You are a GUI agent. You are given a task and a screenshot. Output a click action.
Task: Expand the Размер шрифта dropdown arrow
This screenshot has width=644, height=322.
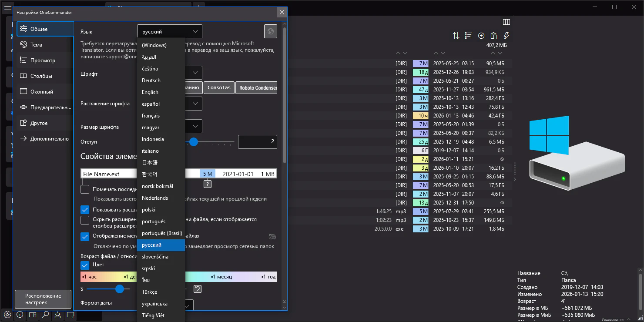coord(195,127)
